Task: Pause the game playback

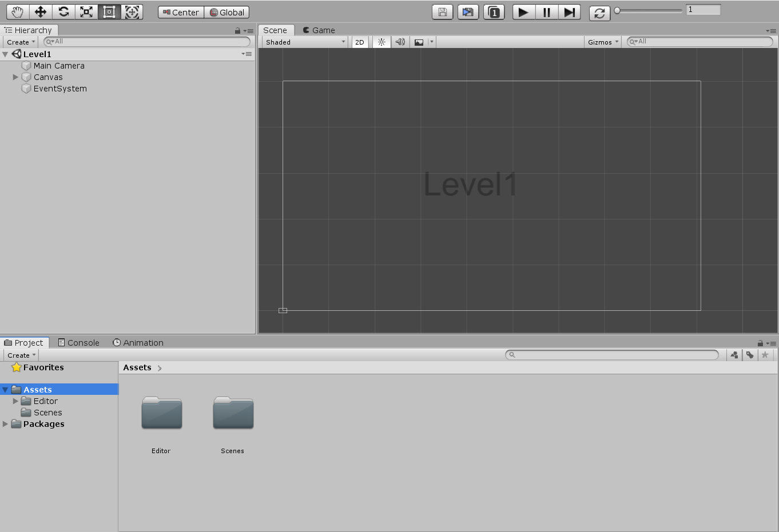Action: point(546,12)
